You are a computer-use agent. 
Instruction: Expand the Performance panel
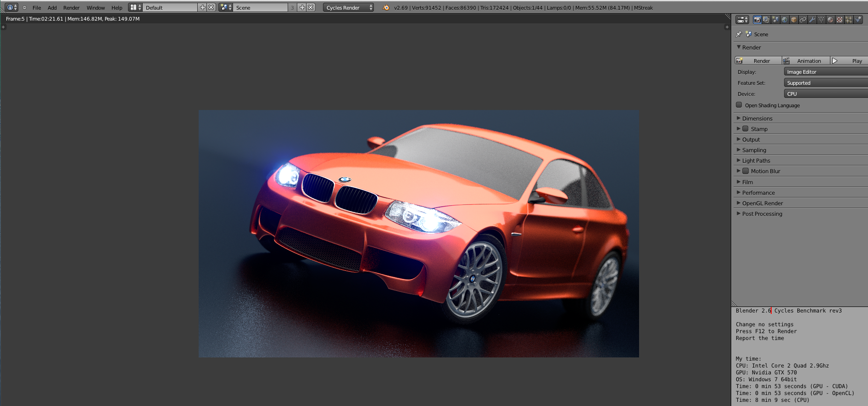coord(739,192)
